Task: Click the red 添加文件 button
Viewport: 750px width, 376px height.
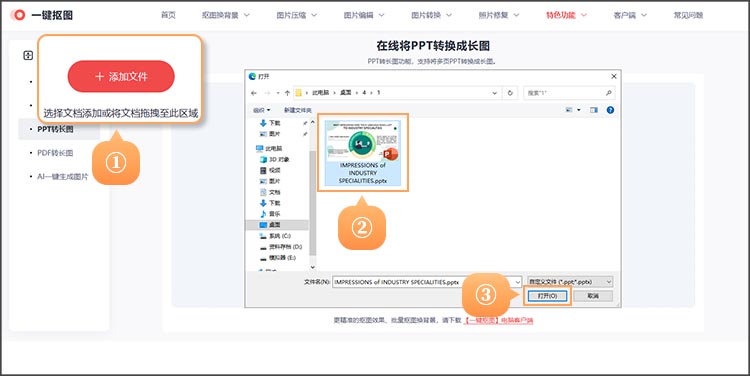Action: [x=121, y=77]
